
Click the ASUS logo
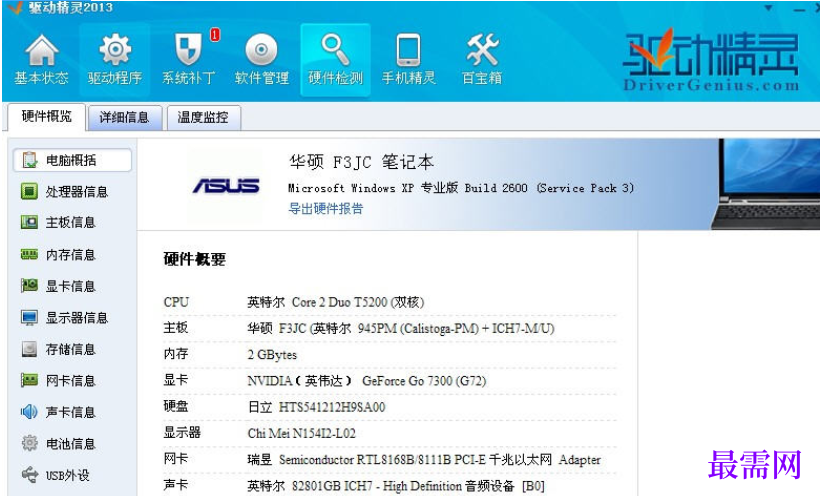(x=226, y=186)
